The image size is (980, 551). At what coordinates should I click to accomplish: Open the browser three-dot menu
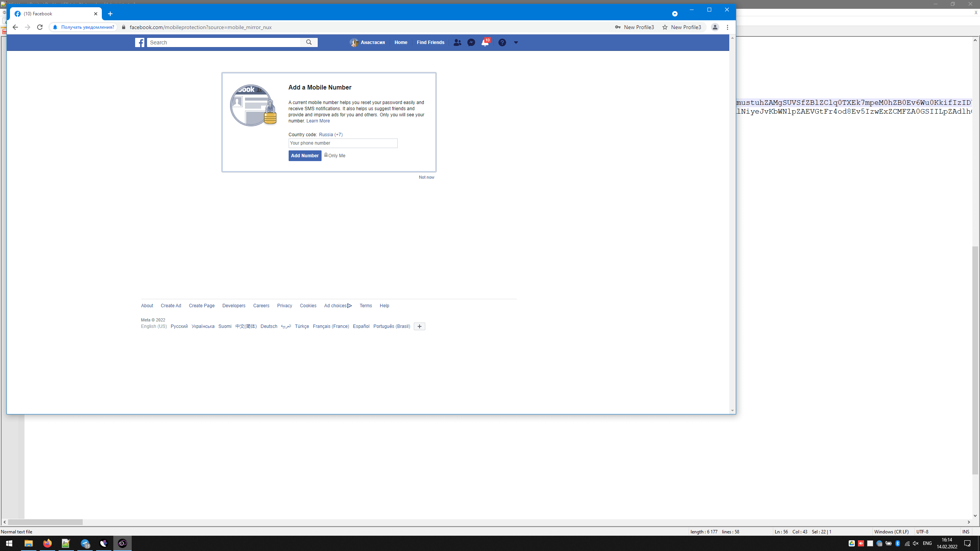click(x=727, y=27)
